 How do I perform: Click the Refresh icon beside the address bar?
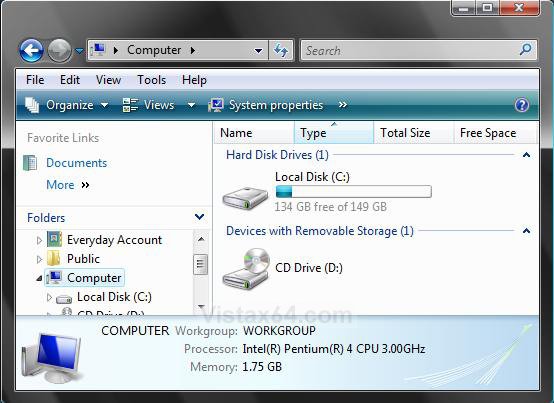[281, 51]
